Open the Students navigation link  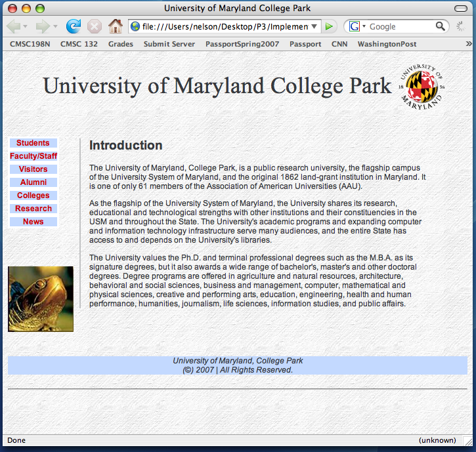tap(33, 143)
